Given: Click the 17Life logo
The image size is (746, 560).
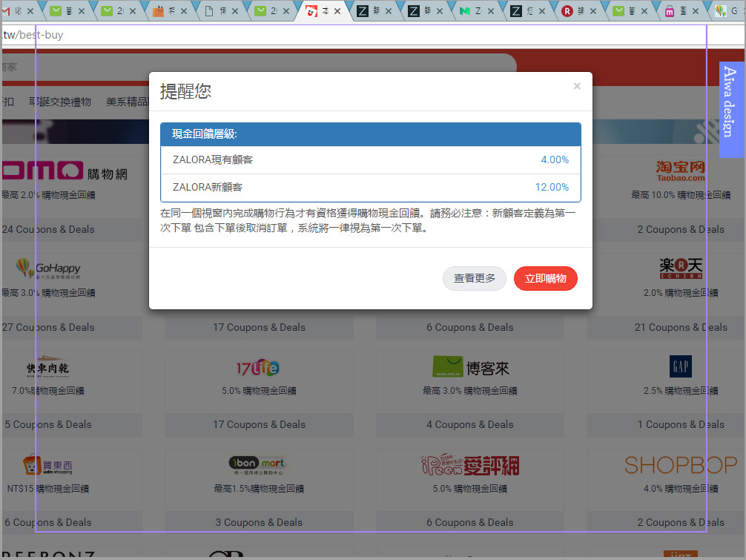Looking at the screenshot, I should tap(258, 367).
